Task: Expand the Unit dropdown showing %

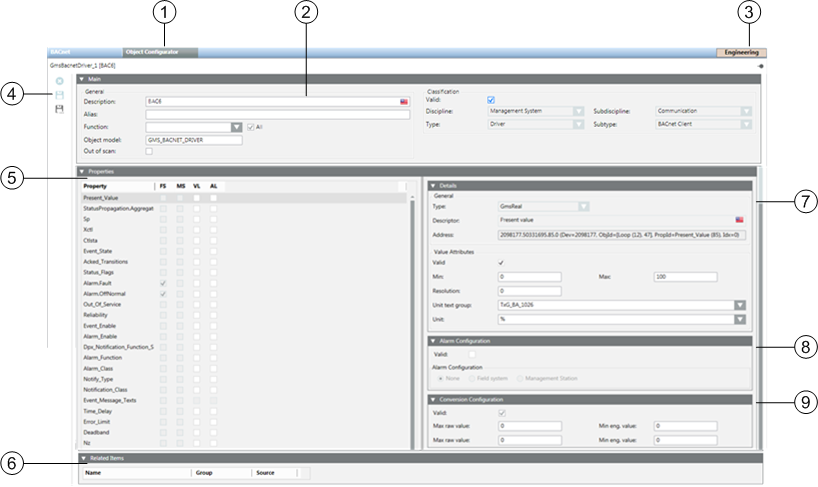Action: pos(740,319)
